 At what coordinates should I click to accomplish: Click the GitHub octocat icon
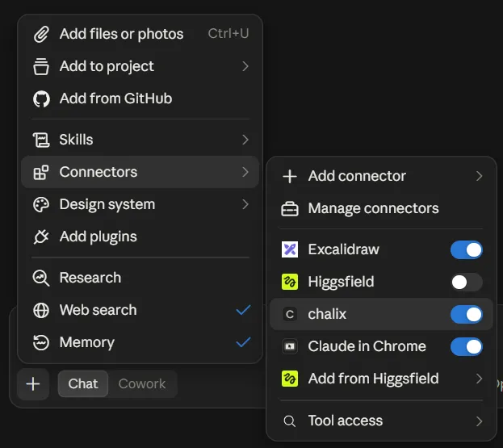point(41,98)
